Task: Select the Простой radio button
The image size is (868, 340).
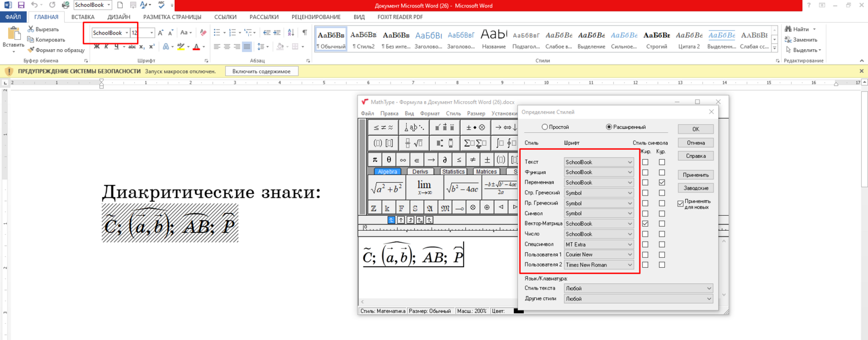Action: point(545,127)
